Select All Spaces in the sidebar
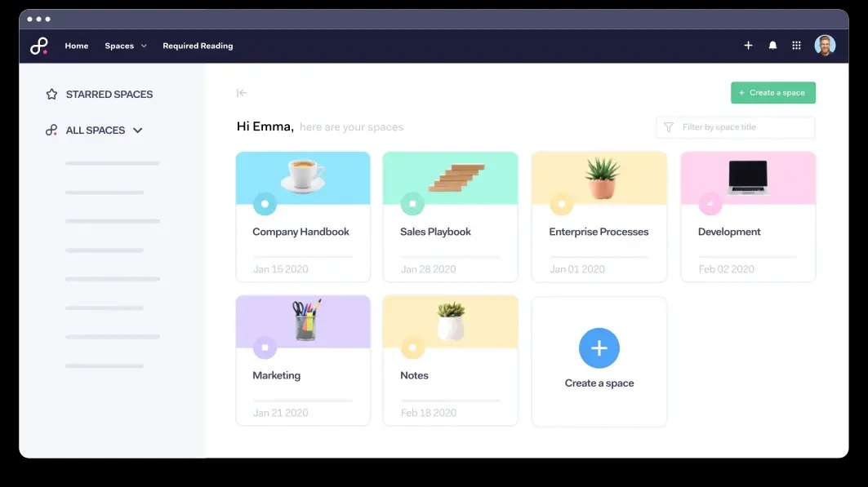Image resolution: width=868 pixels, height=487 pixels. coord(96,131)
